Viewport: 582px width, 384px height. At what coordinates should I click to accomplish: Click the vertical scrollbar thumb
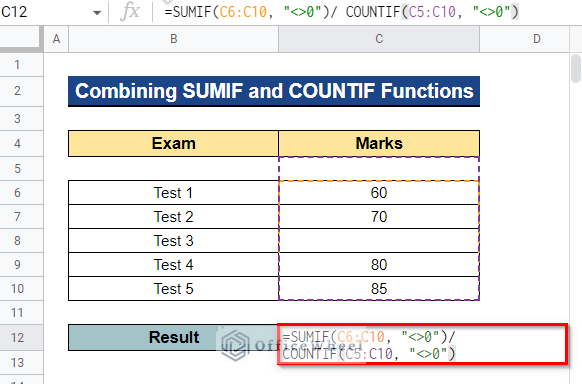(576, 69)
